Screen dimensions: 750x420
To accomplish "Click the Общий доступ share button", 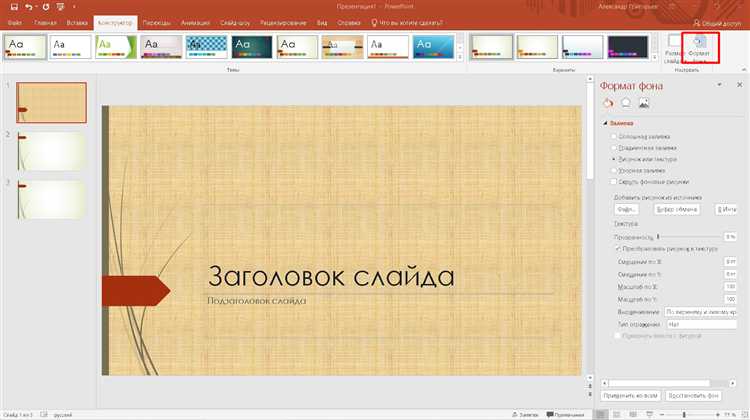I will click(717, 23).
